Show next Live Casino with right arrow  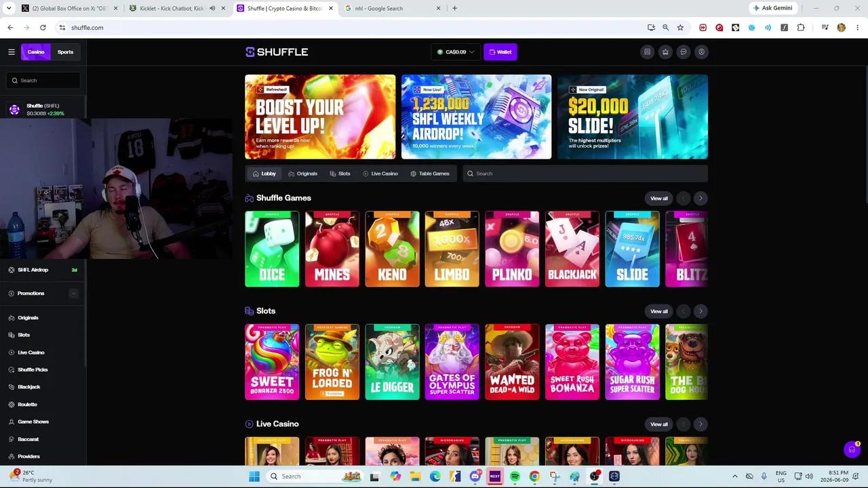click(701, 424)
